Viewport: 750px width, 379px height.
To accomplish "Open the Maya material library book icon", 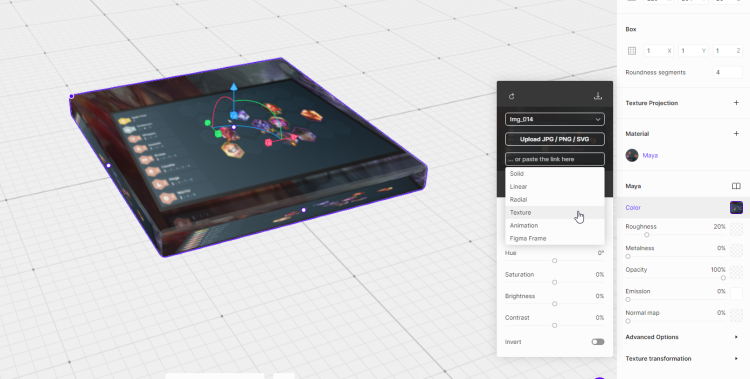I will (x=736, y=186).
